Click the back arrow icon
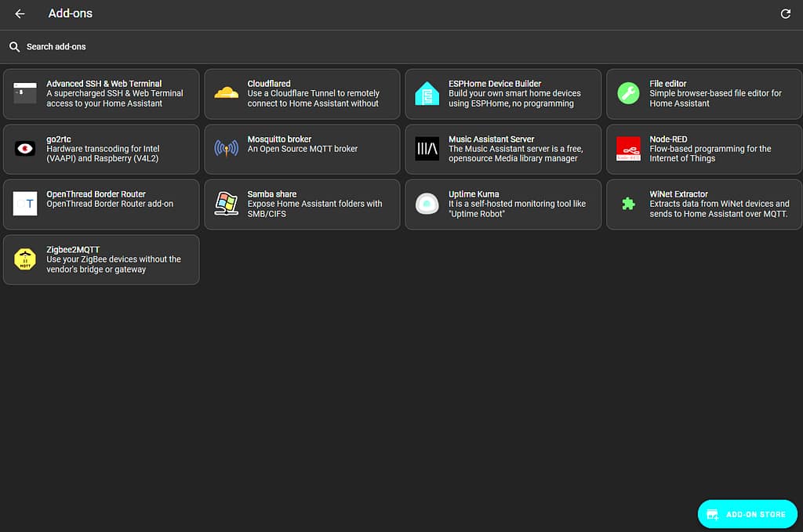The width and height of the screenshot is (803, 532). coord(20,14)
